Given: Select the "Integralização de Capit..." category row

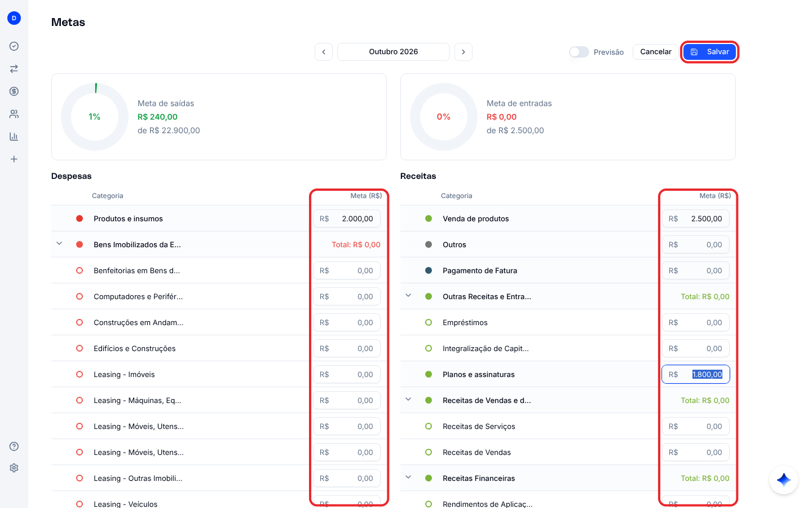Looking at the screenshot, I should point(568,348).
